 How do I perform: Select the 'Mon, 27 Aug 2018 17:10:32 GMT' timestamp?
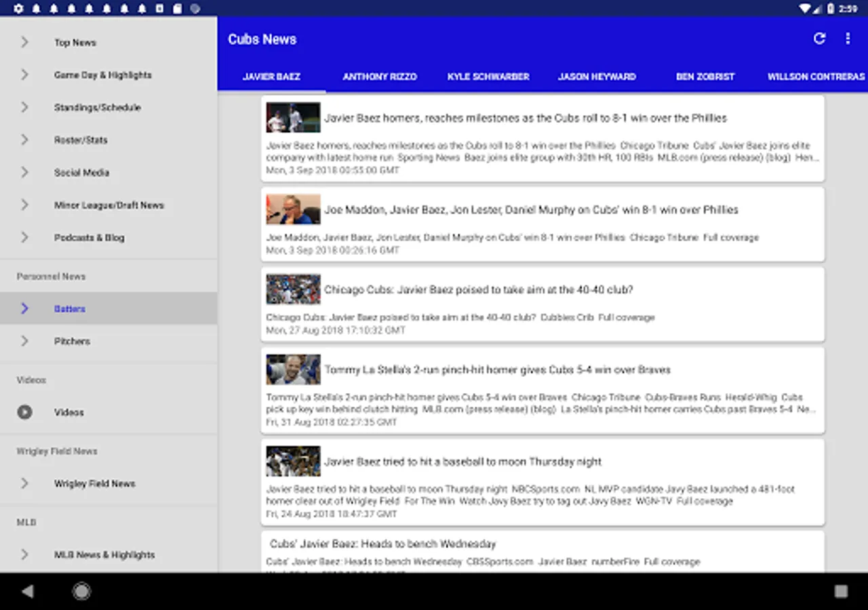tap(336, 330)
